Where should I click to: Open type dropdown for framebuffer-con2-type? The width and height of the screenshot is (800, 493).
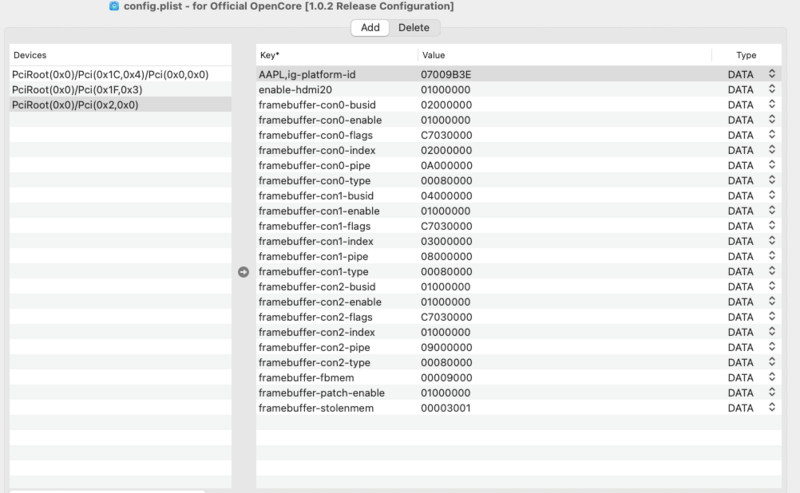[x=772, y=362]
